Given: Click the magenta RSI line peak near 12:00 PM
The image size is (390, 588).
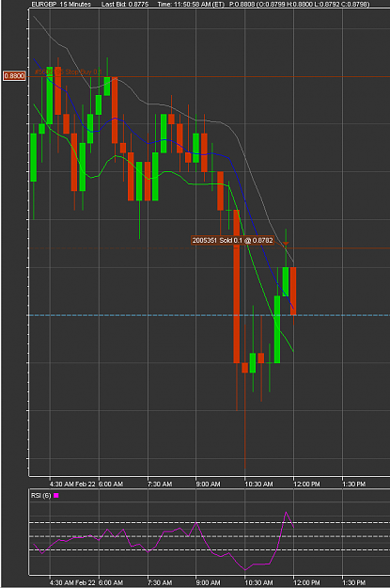Looking at the screenshot, I should [286, 512].
